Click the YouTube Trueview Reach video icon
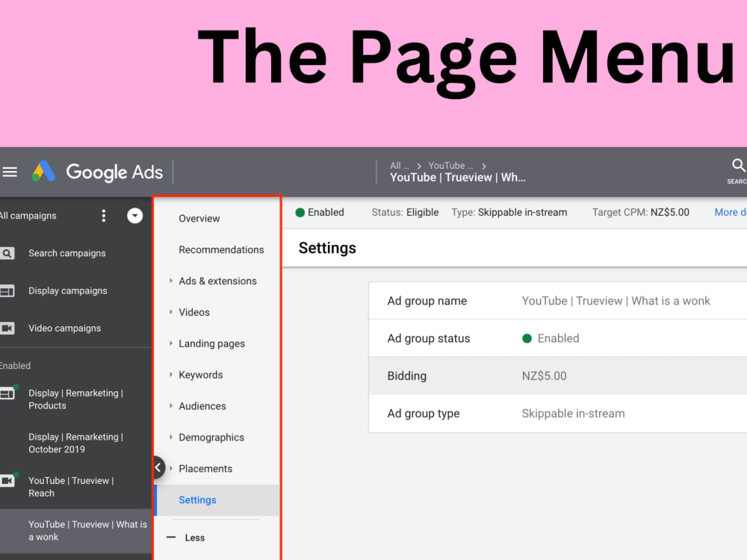This screenshot has height=560, width=747. [x=8, y=480]
